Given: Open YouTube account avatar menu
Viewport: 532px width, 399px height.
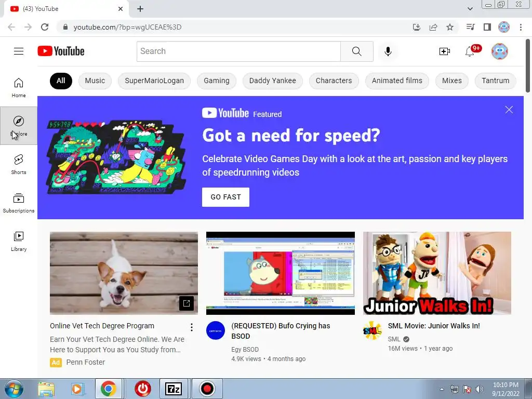Looking at the screenshot, I should [x=500, y=51].
